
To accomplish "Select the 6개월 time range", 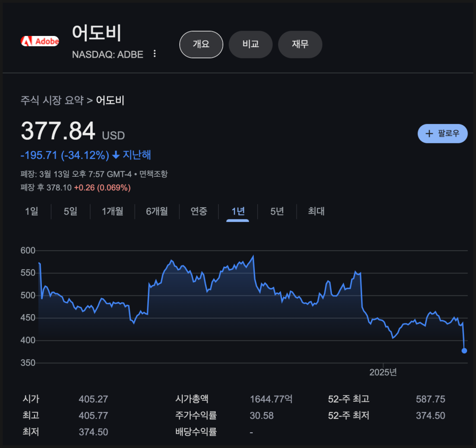I will pyautogui.click(x=157, y=211).
